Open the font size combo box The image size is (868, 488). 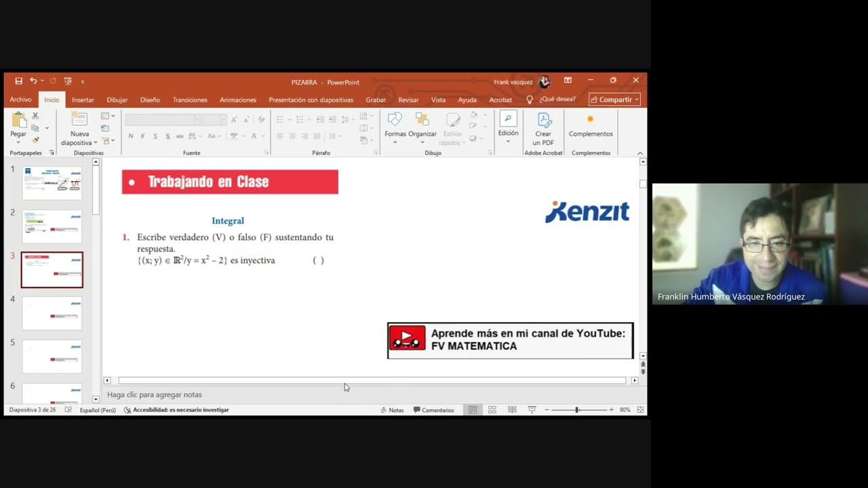point(214,119)
